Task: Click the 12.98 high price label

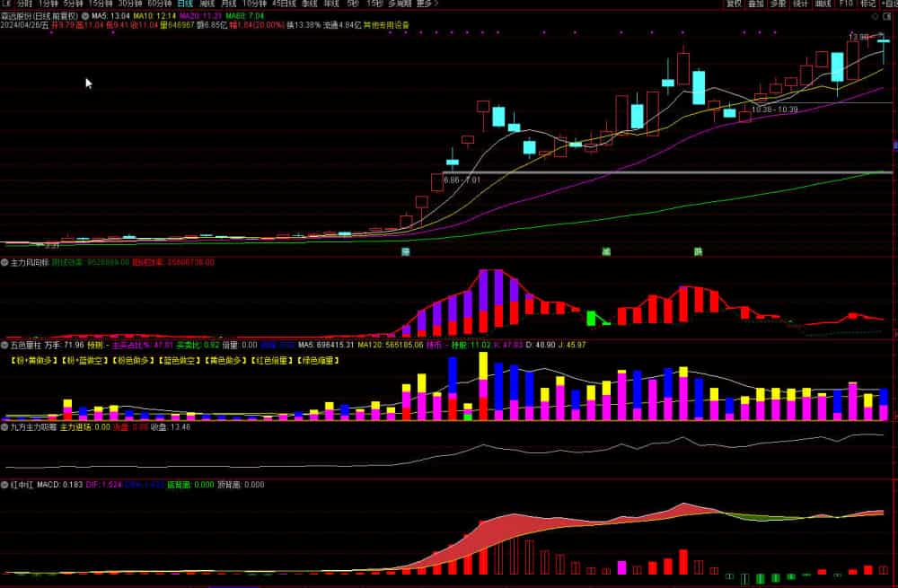Action: point(858,37)
